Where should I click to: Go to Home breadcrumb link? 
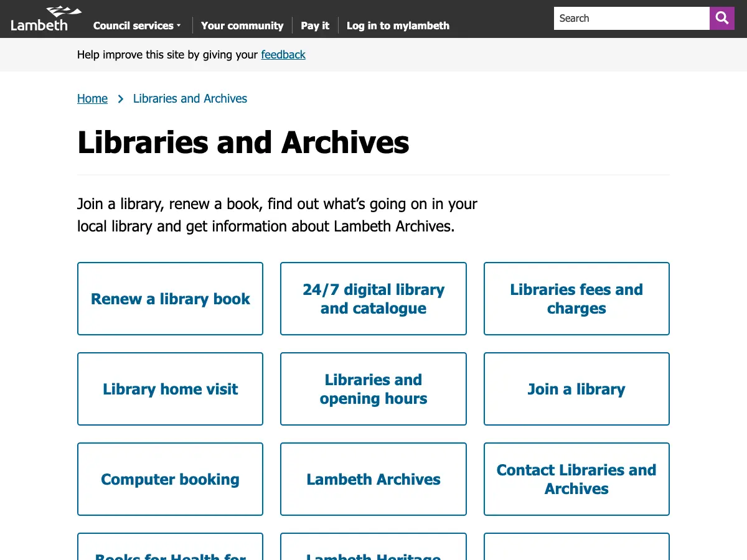coord(92,98)
